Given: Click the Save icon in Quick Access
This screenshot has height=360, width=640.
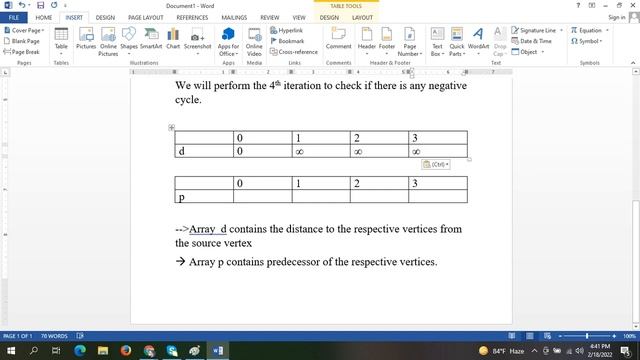Looking at the screenshot, I should (x=40, y=5).
